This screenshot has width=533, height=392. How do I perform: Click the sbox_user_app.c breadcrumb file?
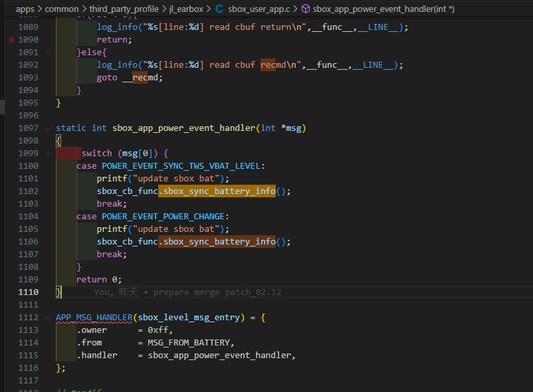pyautogui.click(x=259, y=9)
